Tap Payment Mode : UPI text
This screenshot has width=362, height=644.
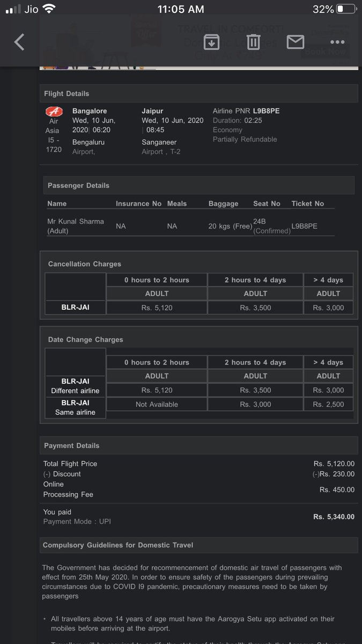77,521
